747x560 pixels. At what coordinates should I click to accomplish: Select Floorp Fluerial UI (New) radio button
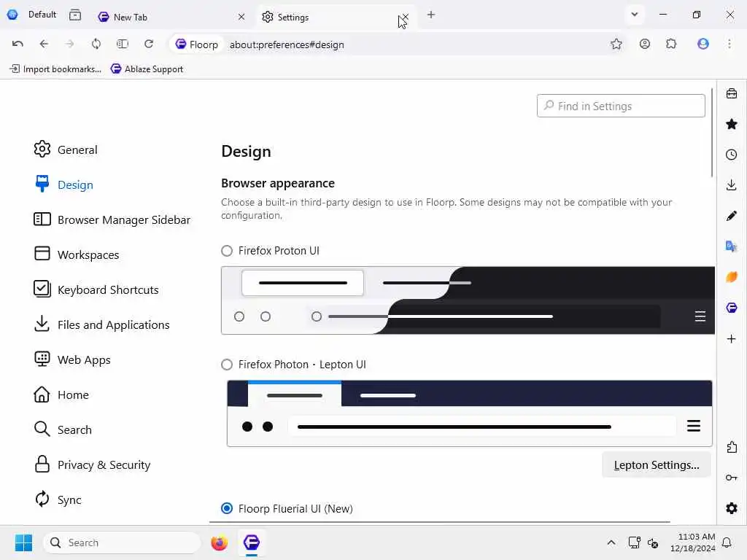(x=227, y=508)
